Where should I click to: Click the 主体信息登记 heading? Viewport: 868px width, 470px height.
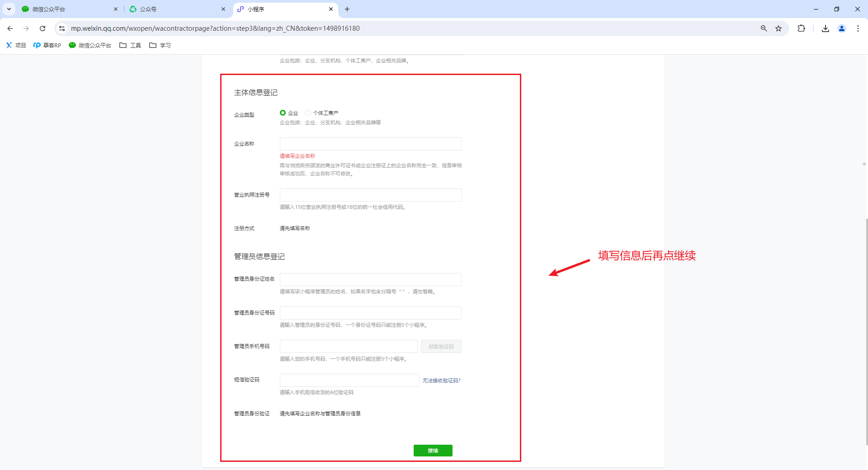coord(255,93)
